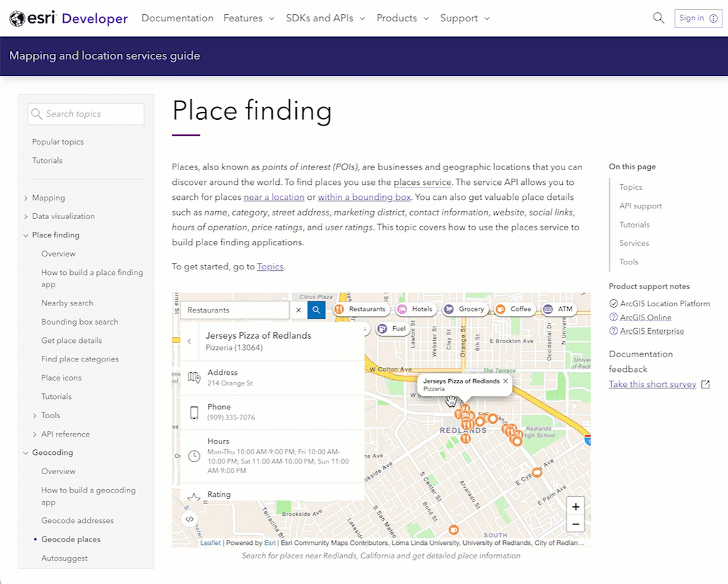Open the Documentation menu item
Viewport: 728px width, 584px height.
click(177, 18)
